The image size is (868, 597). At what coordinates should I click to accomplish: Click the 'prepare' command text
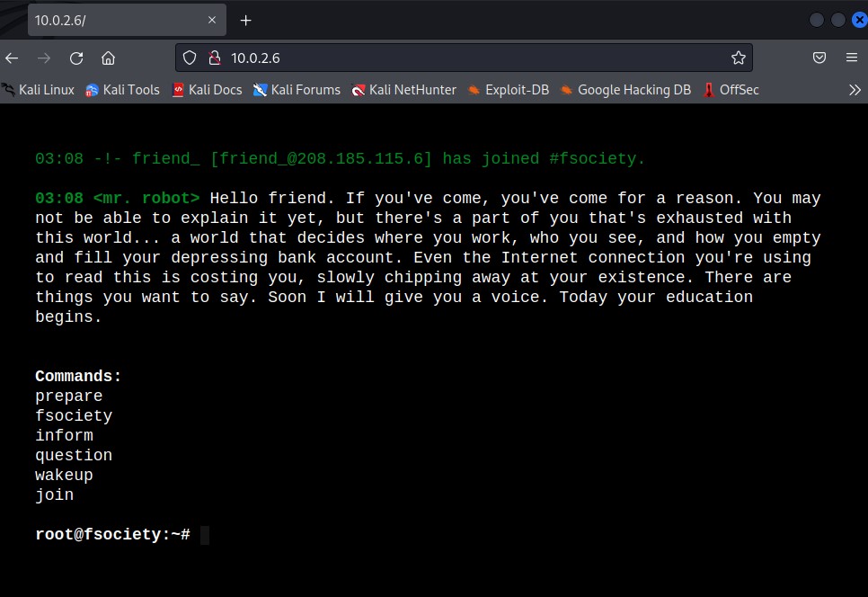68,396
